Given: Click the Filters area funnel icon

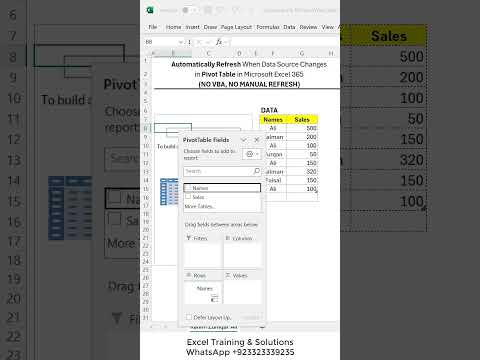Looking at the screenshot, I should pos(189,238).
